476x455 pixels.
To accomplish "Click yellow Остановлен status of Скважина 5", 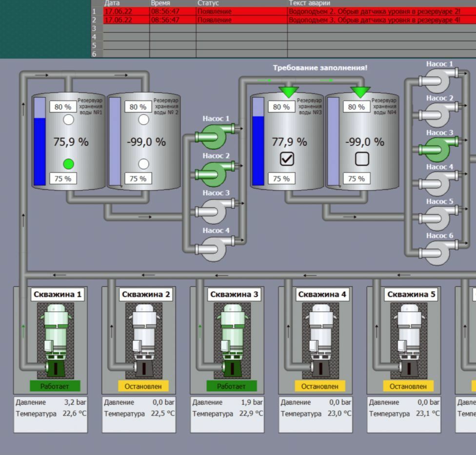I will (408, 386).
